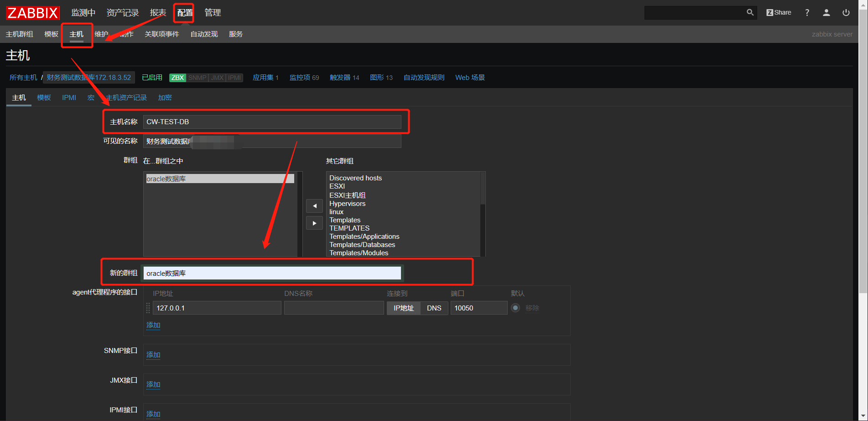Click 添加 for IPMI接口
The height and width of the screenshot is (421, 868).
pos(153,414)
